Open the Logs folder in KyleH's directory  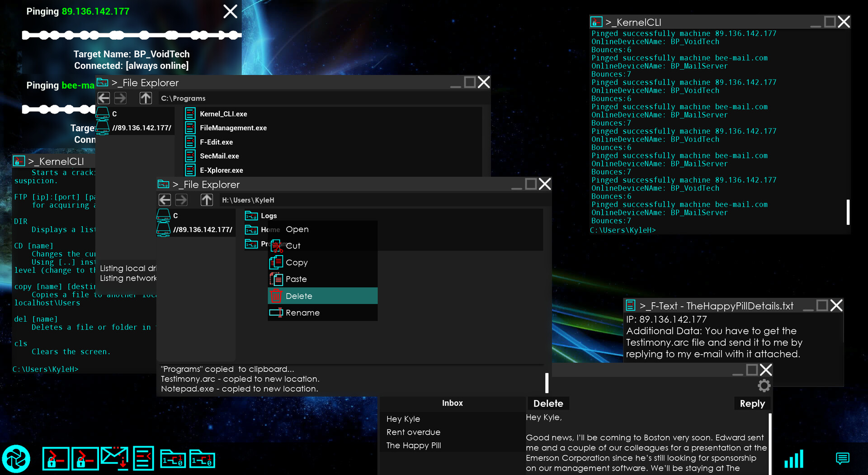click(269, 216)
